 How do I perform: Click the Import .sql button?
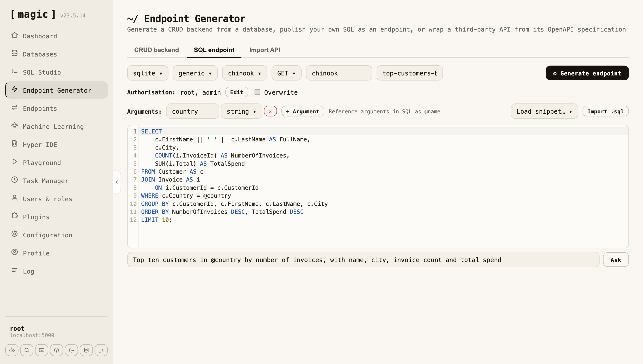tap(605, 111)
